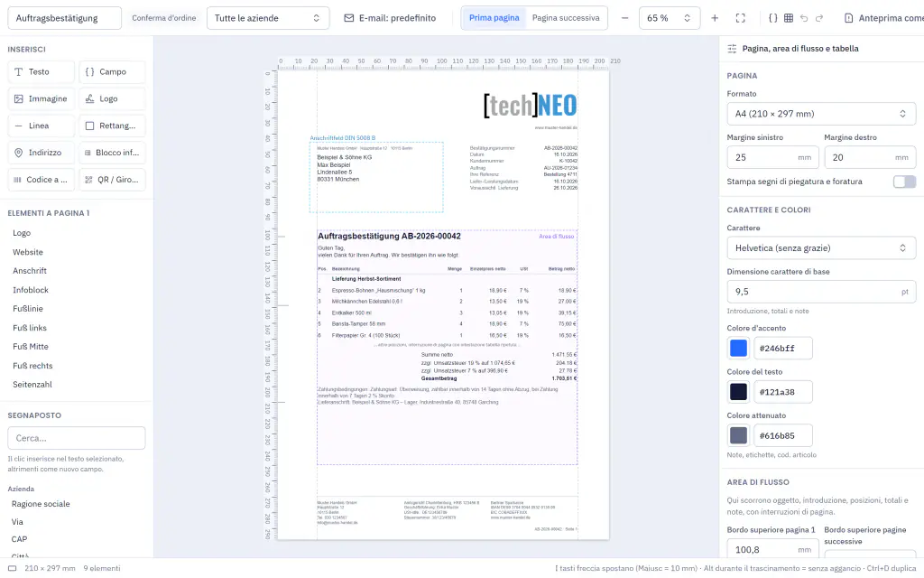Insert a QR / Giro code element
924x578 pixels.
click(112, 180)
